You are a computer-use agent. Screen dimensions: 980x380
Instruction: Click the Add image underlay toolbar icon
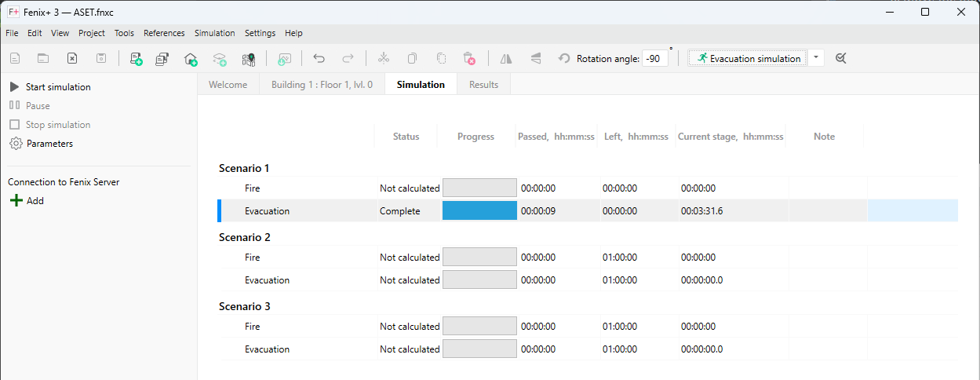tap(285, 58)
